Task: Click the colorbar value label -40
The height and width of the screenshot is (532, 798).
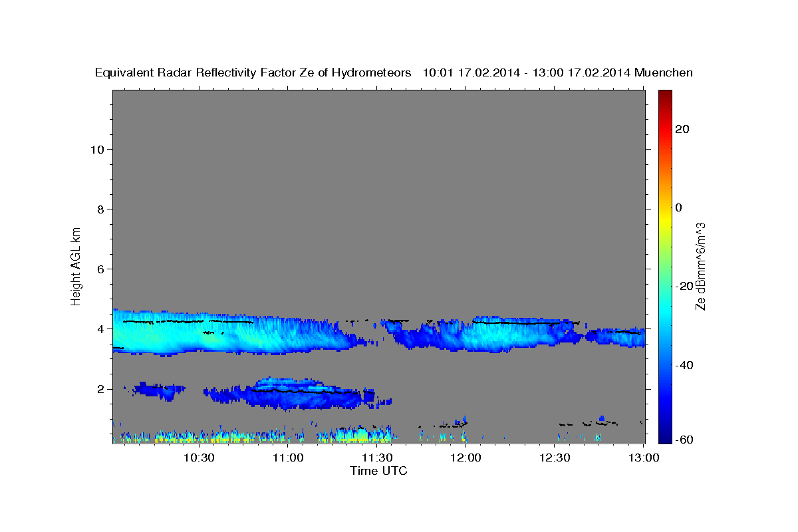Action: pyautogui.click(x=684, y=365)
